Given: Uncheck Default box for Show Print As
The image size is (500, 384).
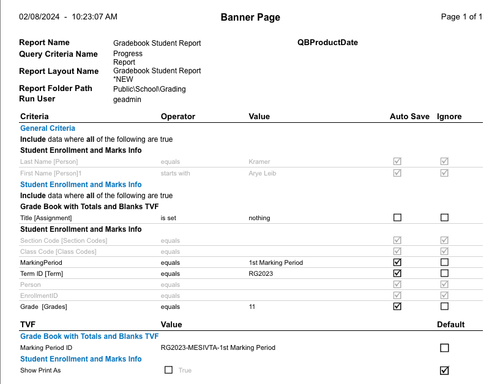Looking at the screenshot, I should [444, 370].
